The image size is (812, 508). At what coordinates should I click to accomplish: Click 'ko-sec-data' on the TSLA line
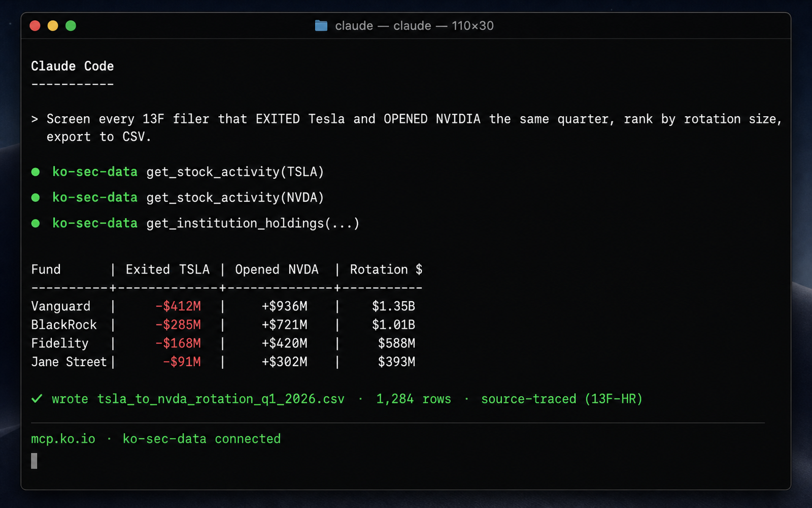point(95,172)
